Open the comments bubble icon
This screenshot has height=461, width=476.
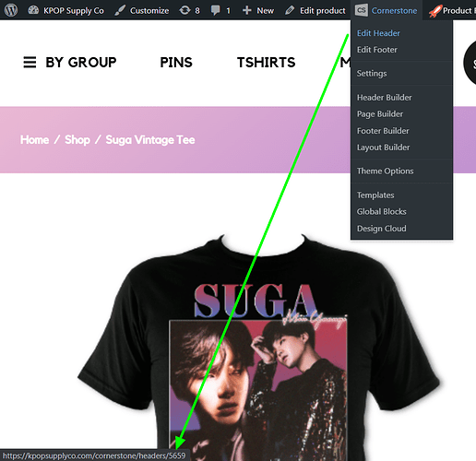click(x=216, y=10)
